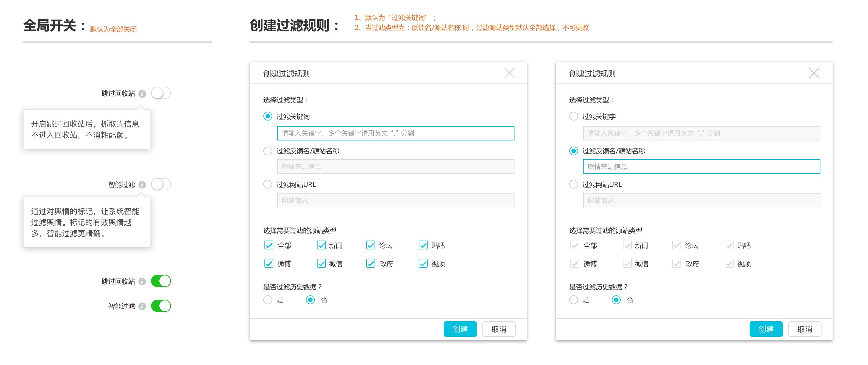The height and width of the screenshot is (365, 868).
Task: Uncheck the 微博 checkbox
Action: click(268, 264)
